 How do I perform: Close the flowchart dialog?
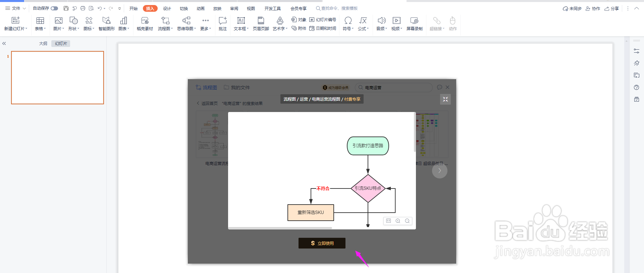447,87
